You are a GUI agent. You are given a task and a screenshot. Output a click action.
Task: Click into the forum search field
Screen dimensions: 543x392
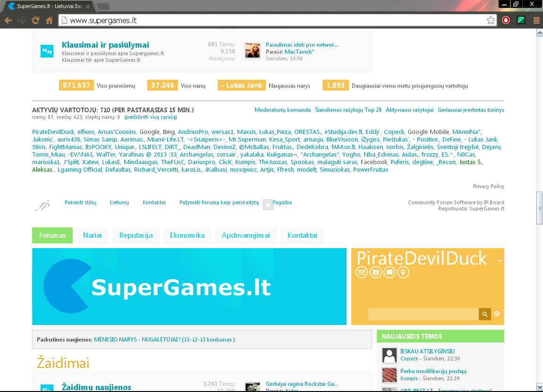coord(423,314)
